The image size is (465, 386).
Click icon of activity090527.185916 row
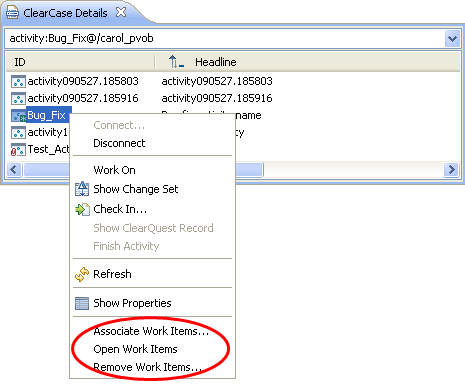click(x=18, y=98)
